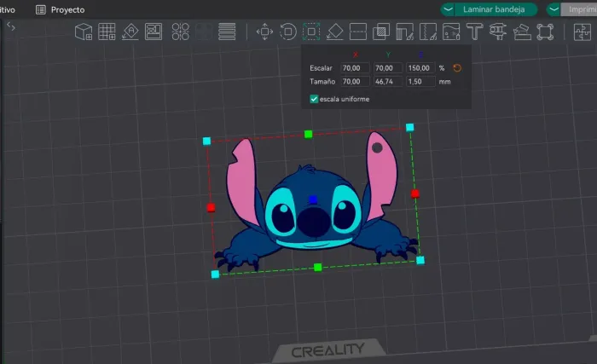The height and width of the screenshot is (364, 597).
Task: Select the Move tool
Action: pos(264,32)
